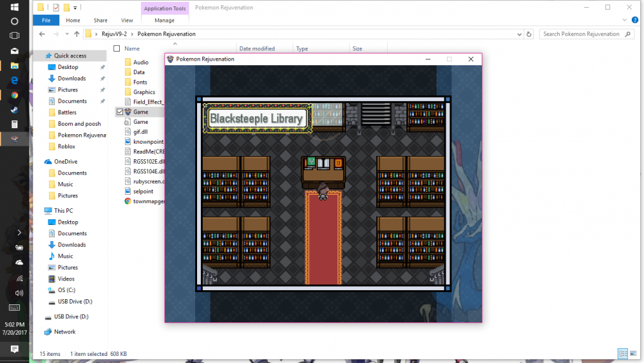Open OS (C:) drive
The height and width of the screenshot is (363, 644).
pyautogui.click(x=66, y=290)
